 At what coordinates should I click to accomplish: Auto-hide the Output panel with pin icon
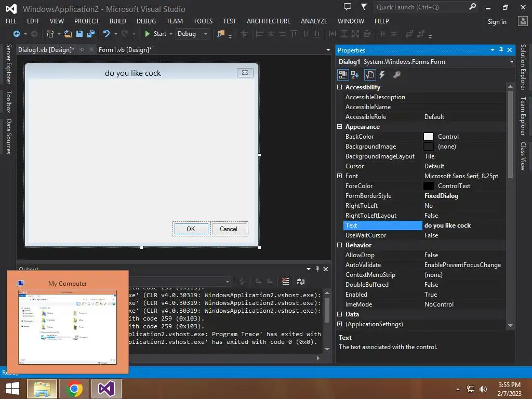317,269
